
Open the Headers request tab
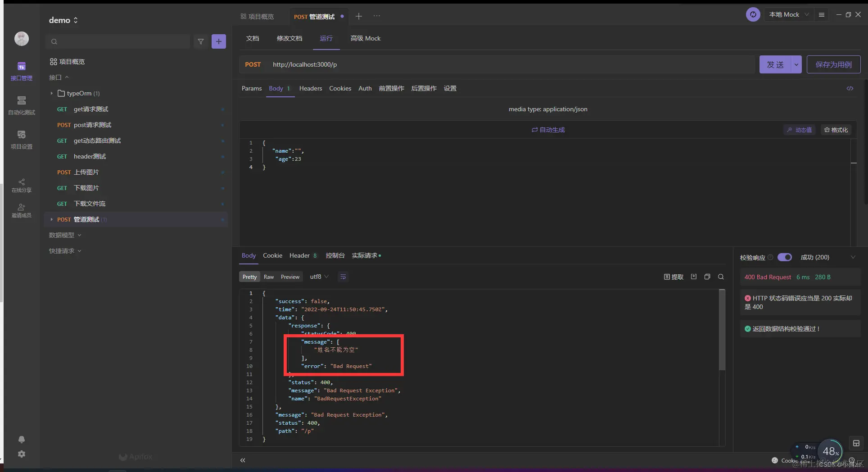[311, 88]
